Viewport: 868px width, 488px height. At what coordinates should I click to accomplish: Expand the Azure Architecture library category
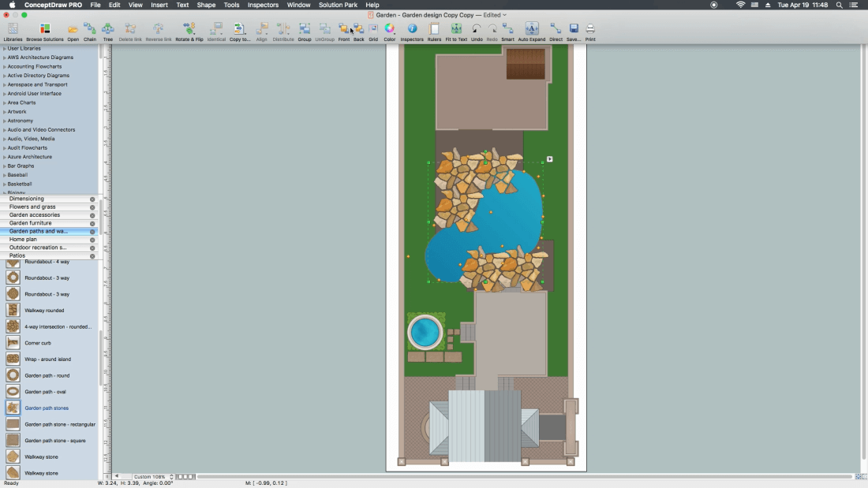(x=30, y=157)
